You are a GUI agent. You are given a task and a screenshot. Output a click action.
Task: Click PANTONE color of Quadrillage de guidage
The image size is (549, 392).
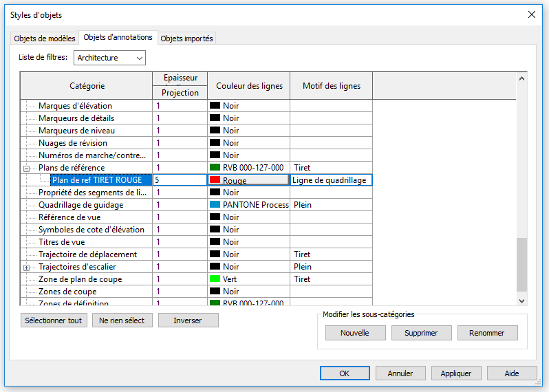pyautogui.click(x=248, y=205)
